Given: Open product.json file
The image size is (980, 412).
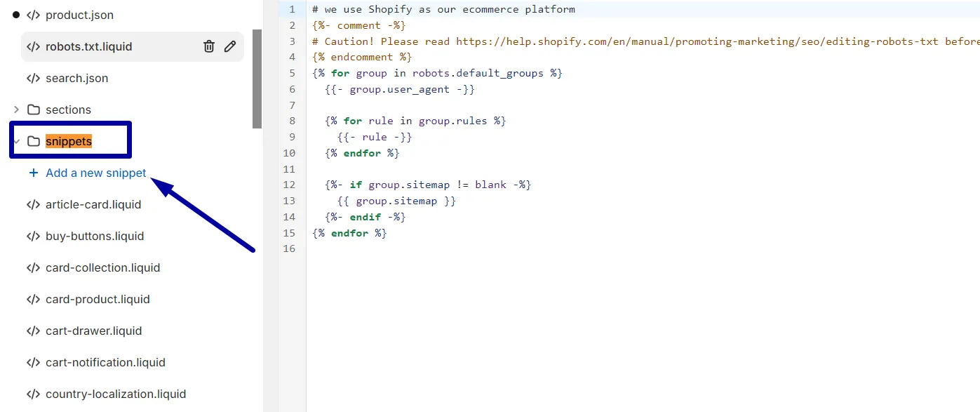Looking at the screenshot, I should [x=79, y=15].
